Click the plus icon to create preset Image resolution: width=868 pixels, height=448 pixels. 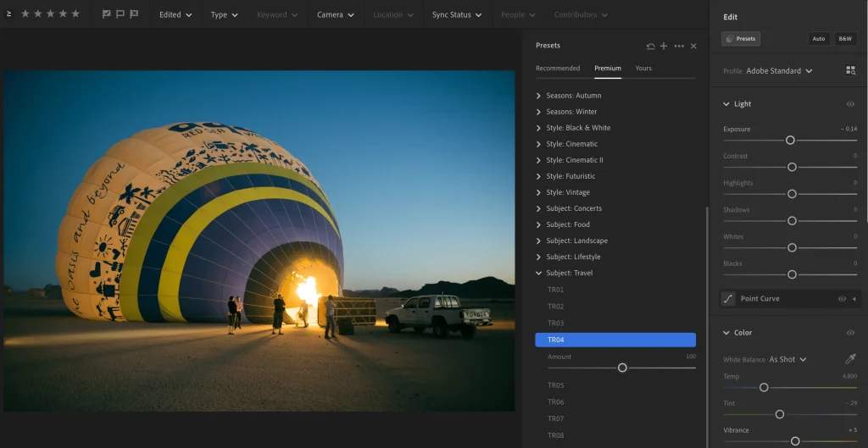(664, 47)
